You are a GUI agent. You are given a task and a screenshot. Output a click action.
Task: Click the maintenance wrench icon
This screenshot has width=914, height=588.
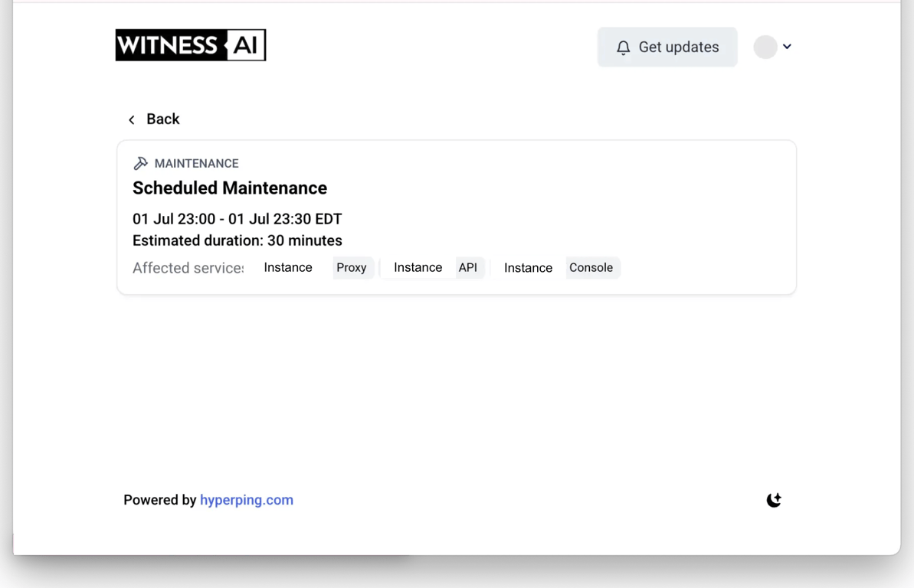coord(140,163)
